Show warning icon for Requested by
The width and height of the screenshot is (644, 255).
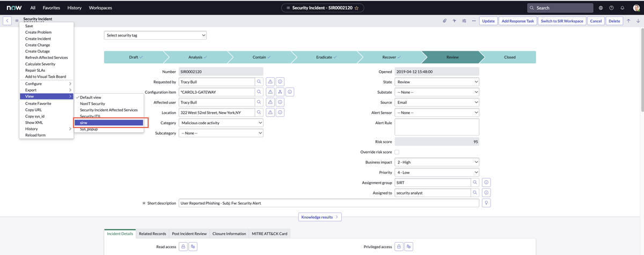[270, 82]
